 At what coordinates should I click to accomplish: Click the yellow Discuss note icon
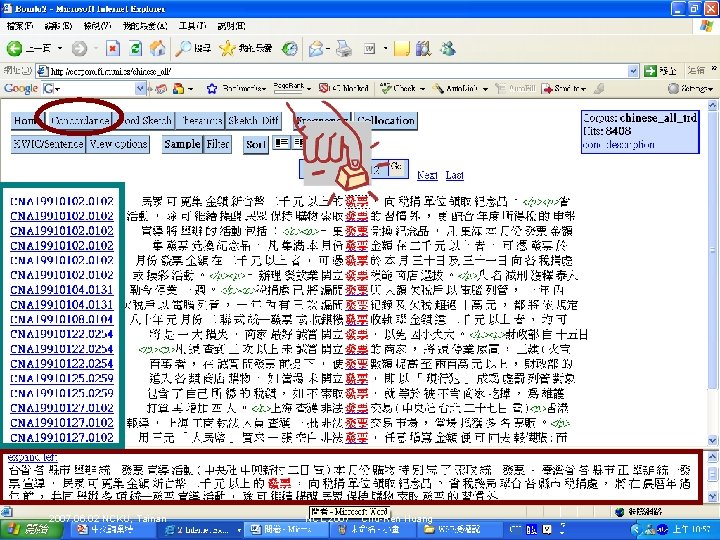pyautogui.click(x=401, y=48)
